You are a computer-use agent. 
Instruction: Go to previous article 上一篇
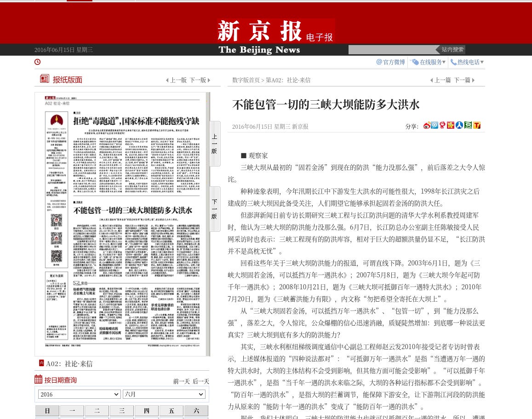[x=440, y=80]
